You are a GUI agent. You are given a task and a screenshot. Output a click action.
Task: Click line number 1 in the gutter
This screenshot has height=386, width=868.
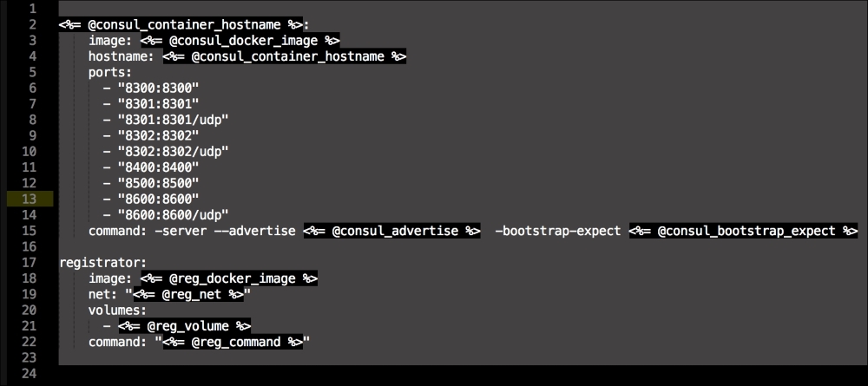pos(30,9)
